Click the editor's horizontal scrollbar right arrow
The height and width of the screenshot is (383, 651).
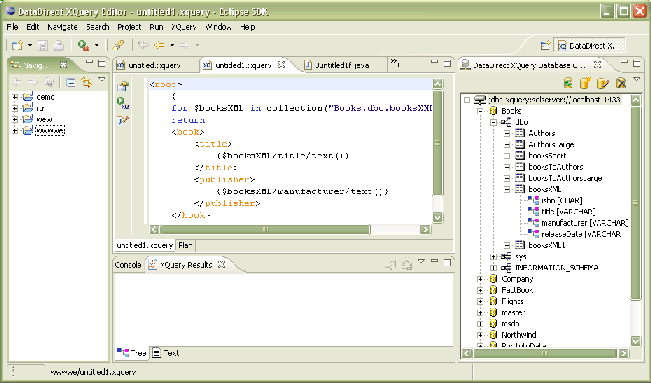tap(425, 229)
